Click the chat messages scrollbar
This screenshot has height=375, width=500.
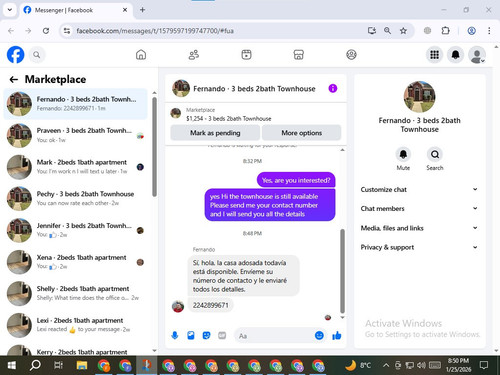pyautogui.click(x=342, y=271)
